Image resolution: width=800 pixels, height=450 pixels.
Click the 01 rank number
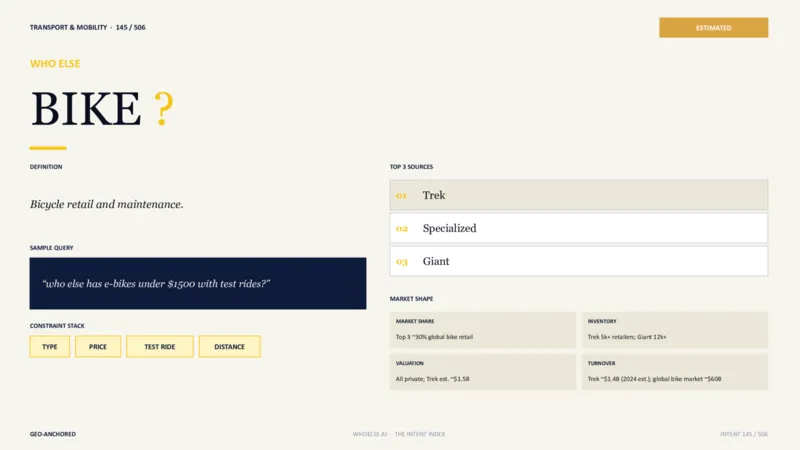[x=402, y=195]
